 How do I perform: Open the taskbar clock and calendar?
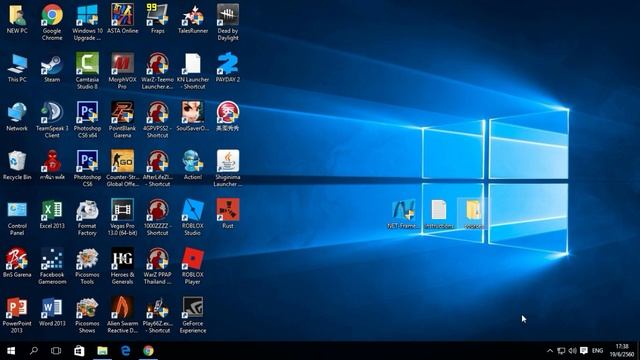[x=622, y=351]
